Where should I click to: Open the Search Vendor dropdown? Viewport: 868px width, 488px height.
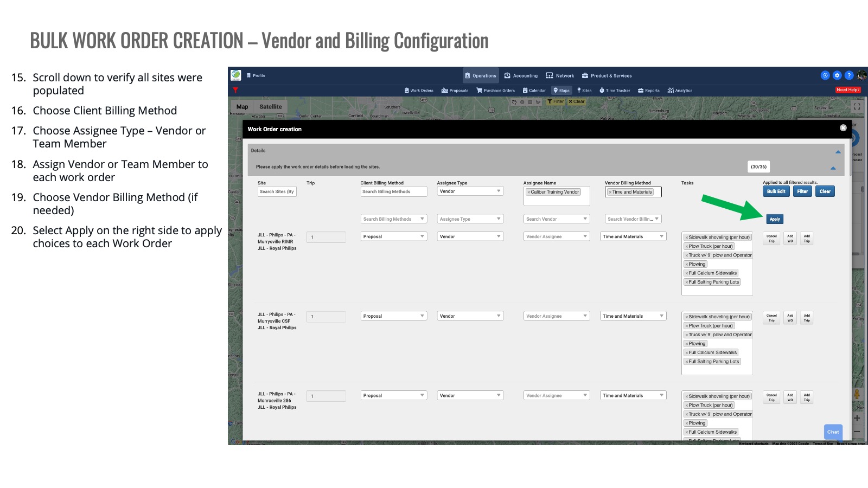point(557,219)
